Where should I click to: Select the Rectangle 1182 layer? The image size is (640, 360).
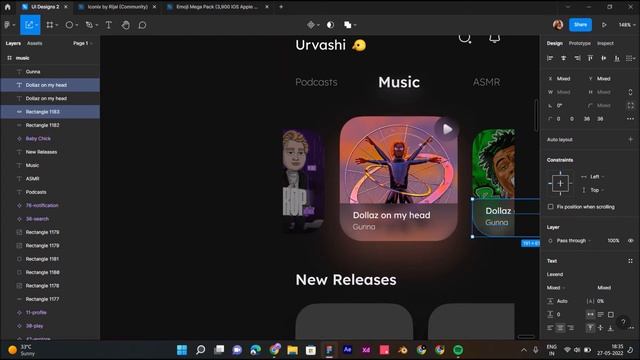tap(50, 125)
